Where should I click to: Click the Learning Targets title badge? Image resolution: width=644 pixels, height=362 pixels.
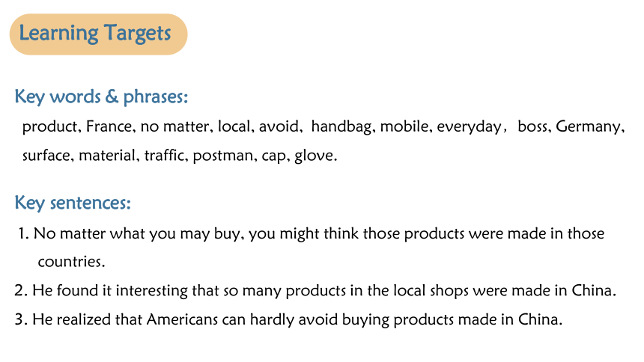click(99, 34)
